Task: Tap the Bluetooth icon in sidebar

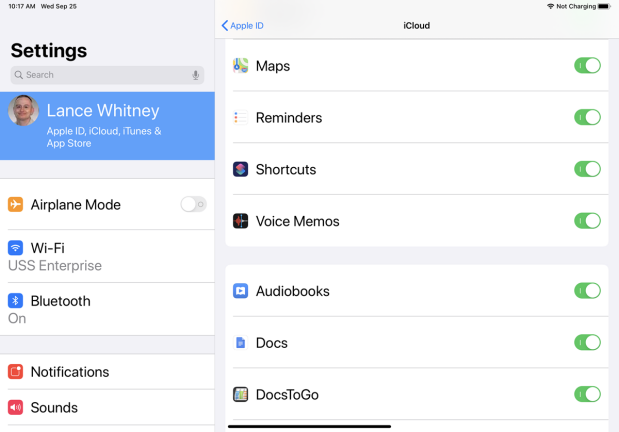Action: (15, 301)
